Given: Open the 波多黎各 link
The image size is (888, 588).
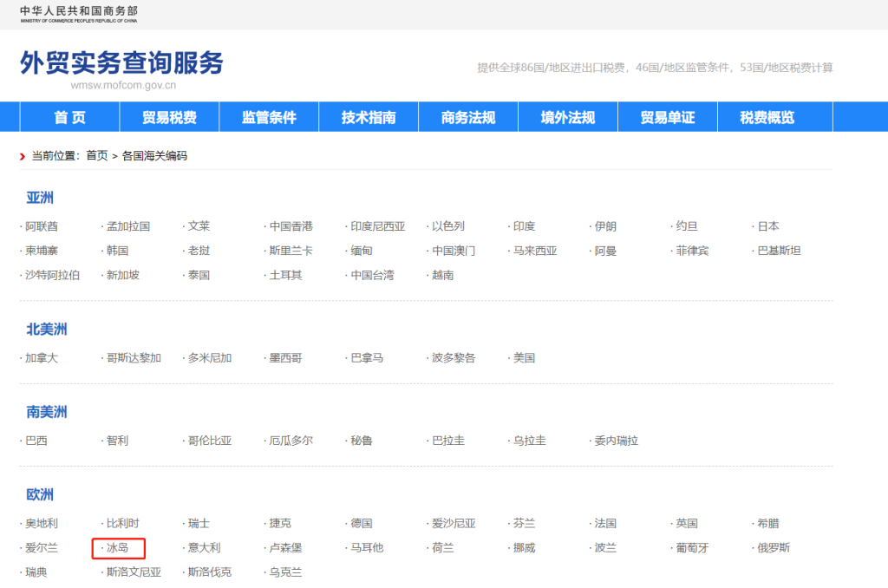Looking at the screenshot, I should point(454,358).
